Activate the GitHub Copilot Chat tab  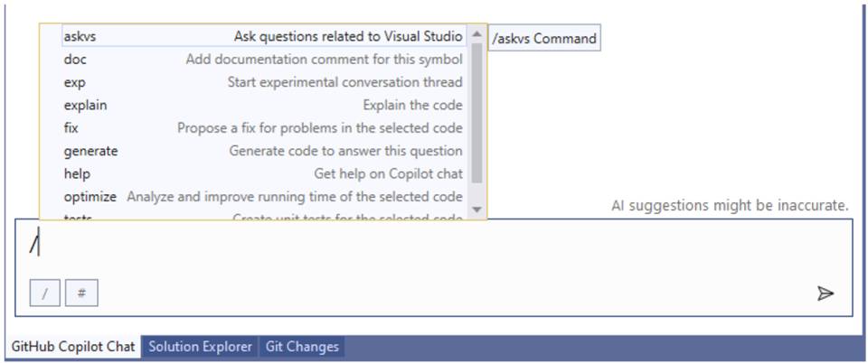click(x=73, y=347)
